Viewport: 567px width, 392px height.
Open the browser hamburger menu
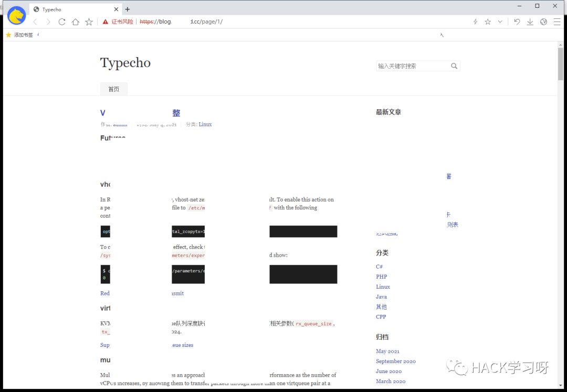[557, 22]
